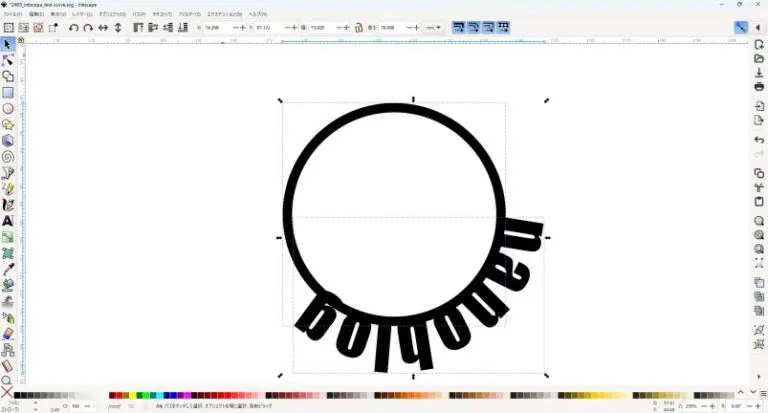The height and width of the screenshot is (413, 768).
Task: Rotate selection 90° counter-clockwise
Action: click(73, 28)
